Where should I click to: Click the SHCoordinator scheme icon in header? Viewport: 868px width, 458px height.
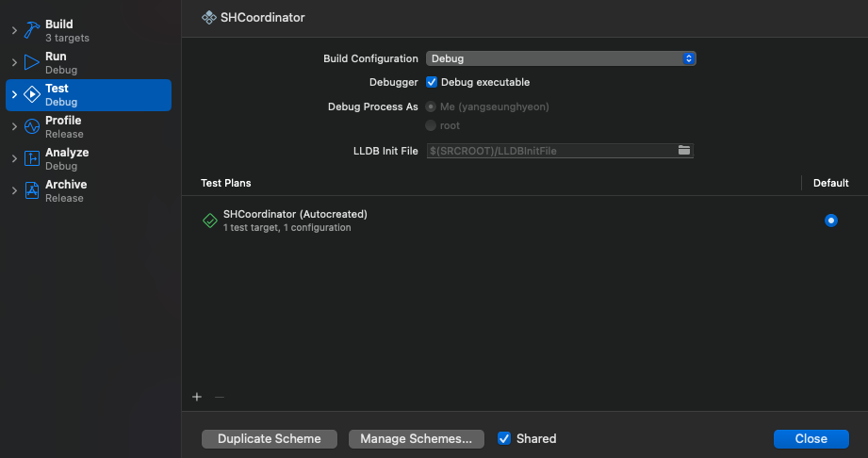tap(208, 18)
